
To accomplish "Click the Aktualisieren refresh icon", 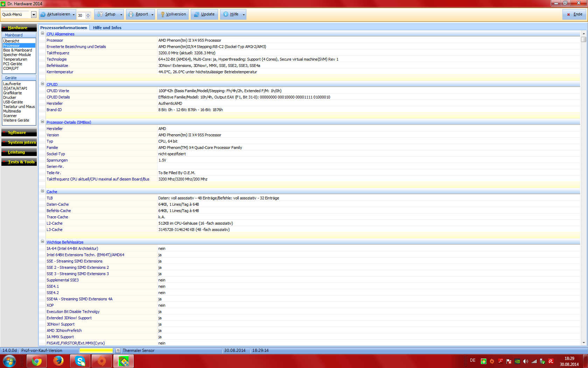I will point(43,14).
